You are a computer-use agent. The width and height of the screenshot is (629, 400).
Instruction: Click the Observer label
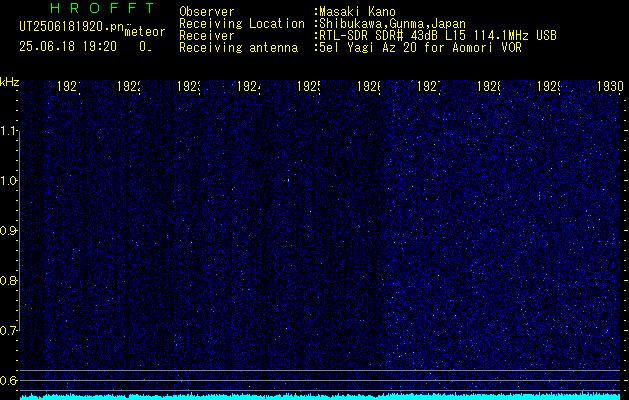207,12
